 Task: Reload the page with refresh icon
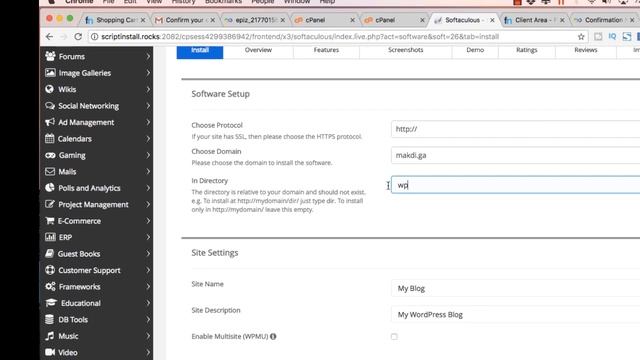(78, 37)
